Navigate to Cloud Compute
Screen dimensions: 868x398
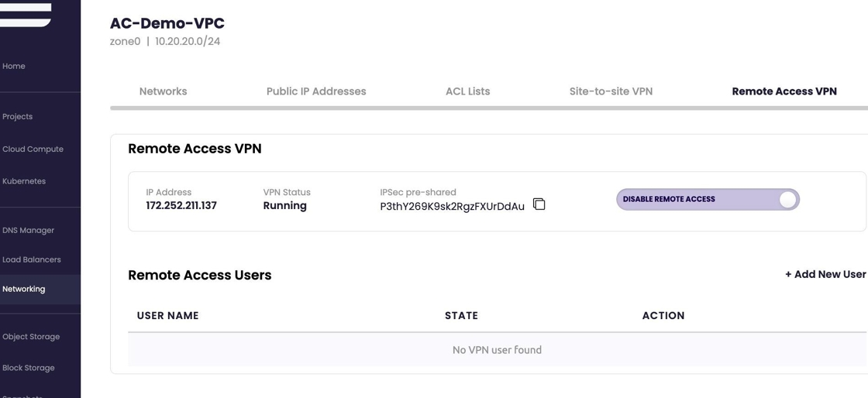click(x=33, y=149)
